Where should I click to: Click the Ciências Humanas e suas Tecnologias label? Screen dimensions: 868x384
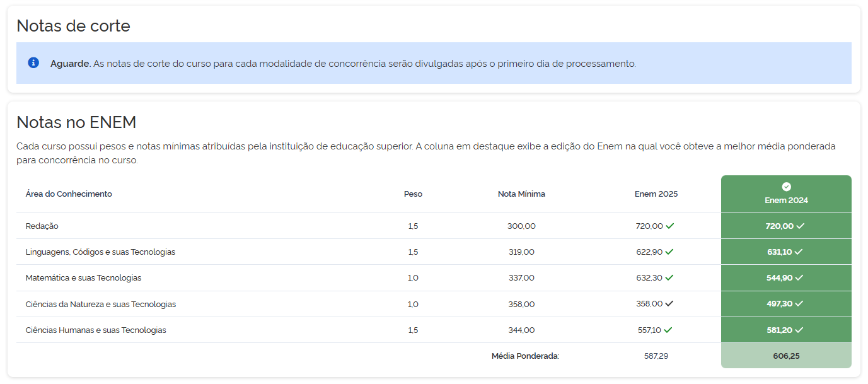coord(96,330)
